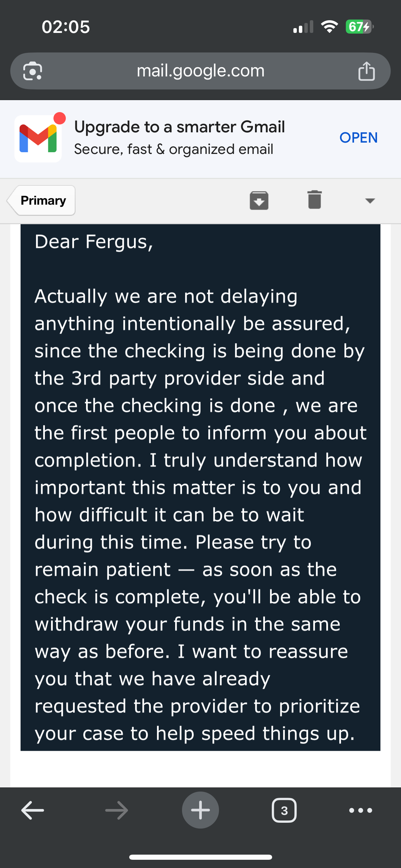Tap the Google Lens camera icon
The height and width of the screenshot is (868, 401).
tap(33, 71)
